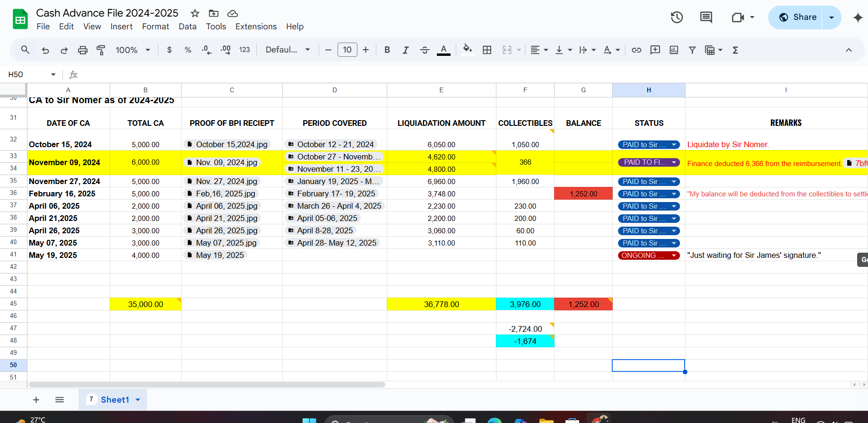Apply strikethrough formatting
Viewport: 868px width, 423px height.
point(425,50)
